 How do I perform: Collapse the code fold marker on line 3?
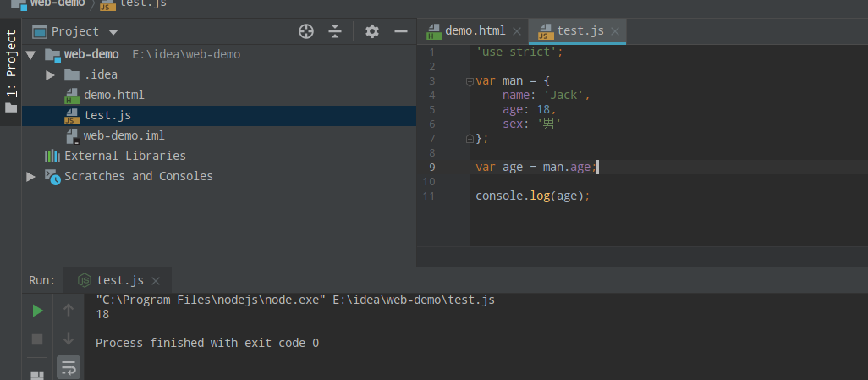tap(470, 81)
